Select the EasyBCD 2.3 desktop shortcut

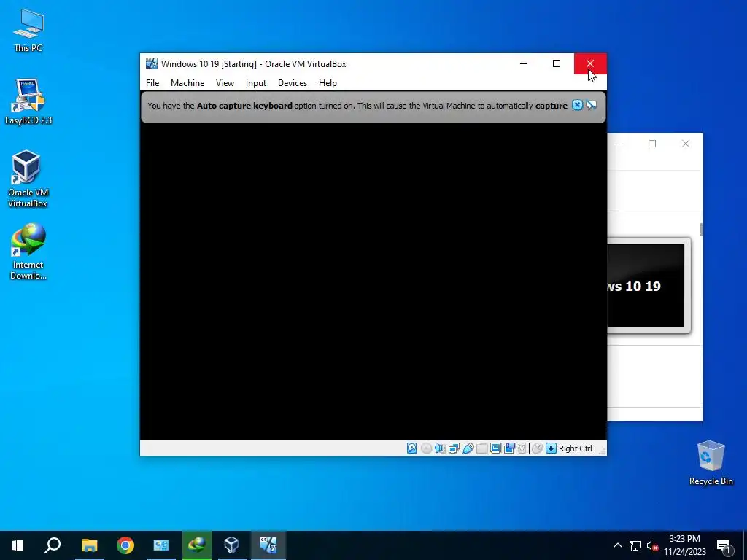click(x=28, y=101)
